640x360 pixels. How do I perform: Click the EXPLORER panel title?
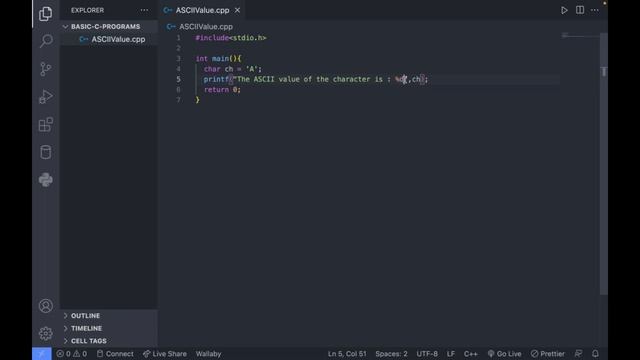pyautogui.click(x=87, y=10)
